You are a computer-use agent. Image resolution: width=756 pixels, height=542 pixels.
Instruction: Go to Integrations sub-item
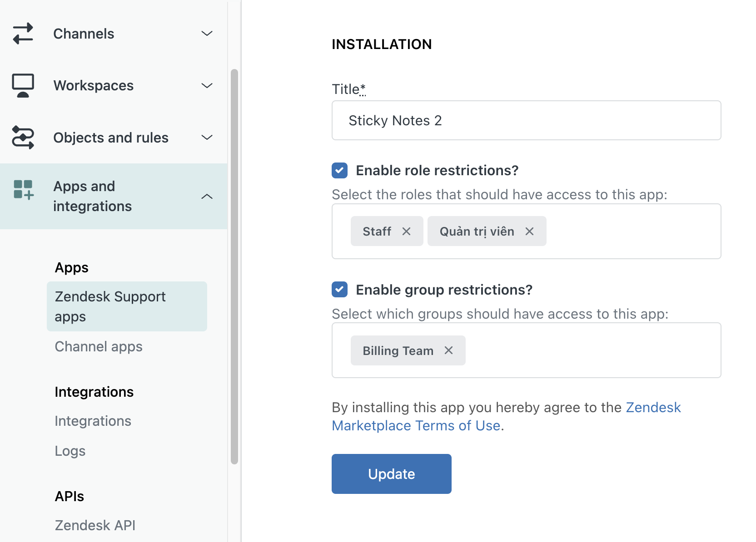coord(93,421)
